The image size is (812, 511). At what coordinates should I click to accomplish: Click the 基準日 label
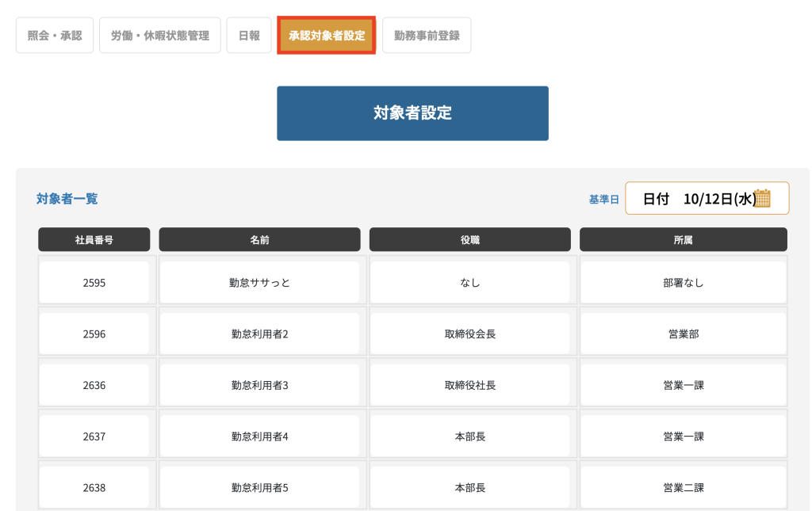pyautogui.click(x=603, y=199)
